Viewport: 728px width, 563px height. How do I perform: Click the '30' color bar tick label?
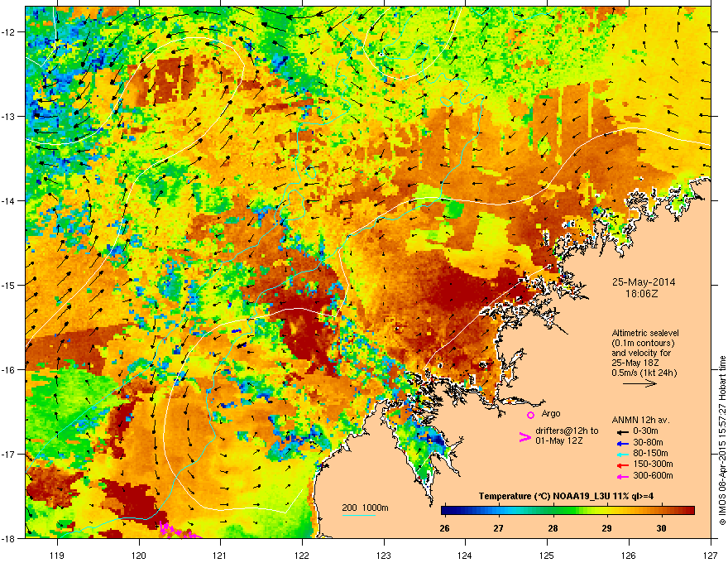[x=661, y=528]
